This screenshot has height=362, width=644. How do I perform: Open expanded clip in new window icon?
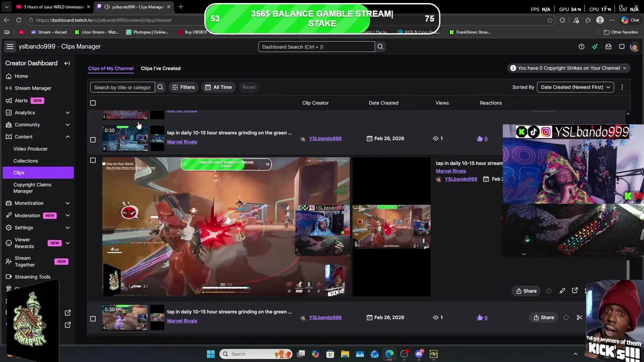click(575, 291)
